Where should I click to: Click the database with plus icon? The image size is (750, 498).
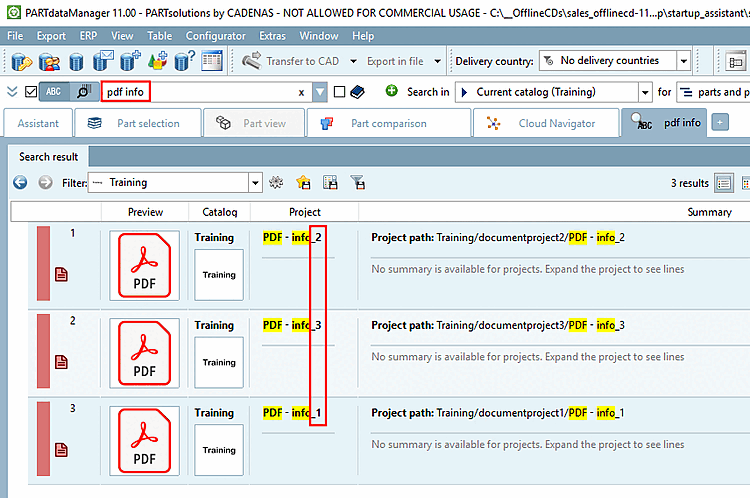[x=130, y=61]
